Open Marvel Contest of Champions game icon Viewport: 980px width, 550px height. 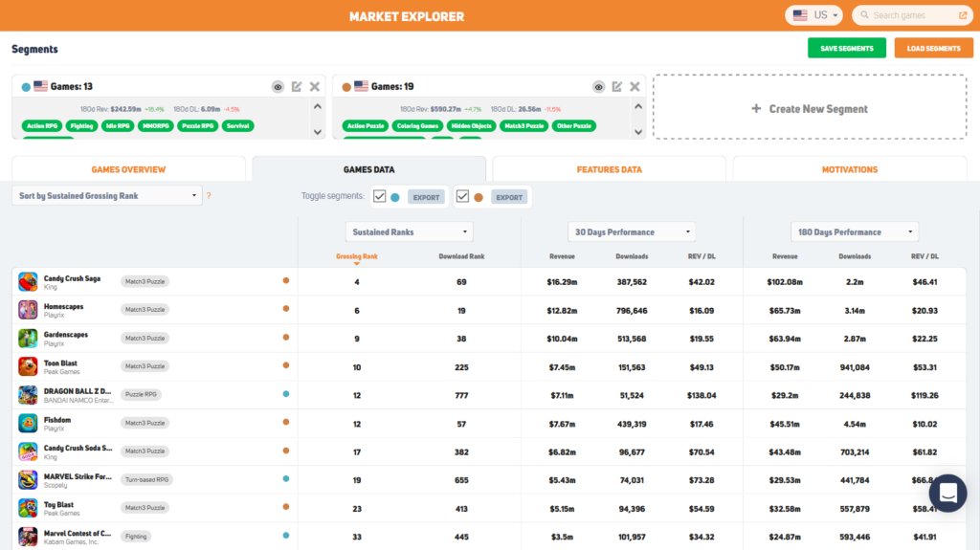coord(28,537)
